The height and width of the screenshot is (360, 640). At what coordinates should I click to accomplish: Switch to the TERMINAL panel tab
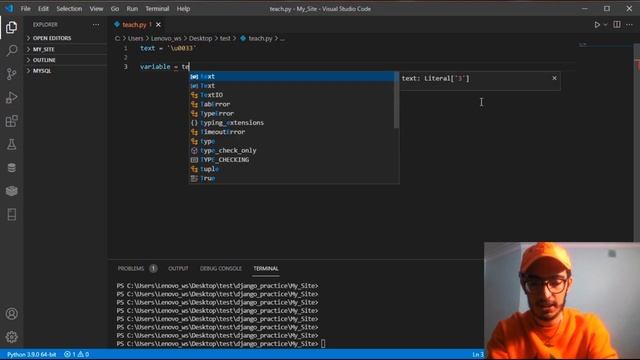[266, 268]
